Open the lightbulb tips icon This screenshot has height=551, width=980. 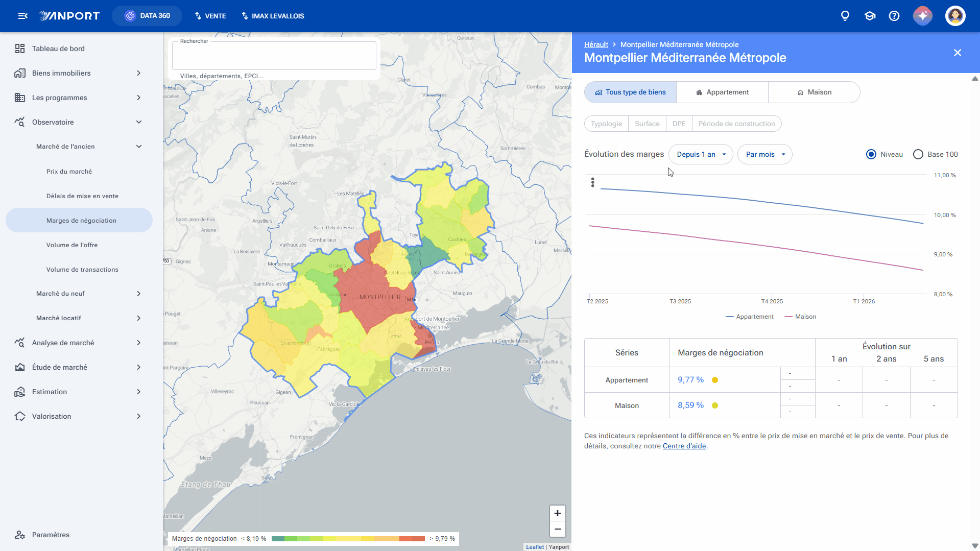pyautogui.click(x=845, y=16)
